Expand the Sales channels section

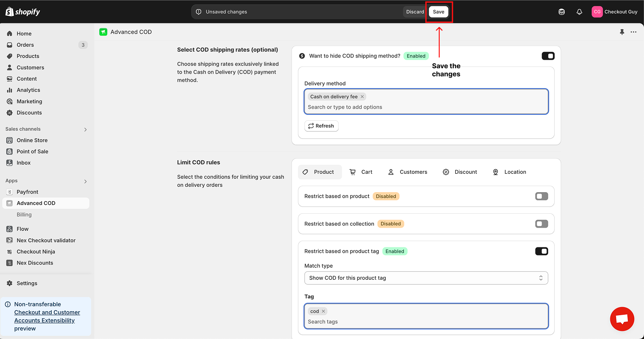coord(85,129)
